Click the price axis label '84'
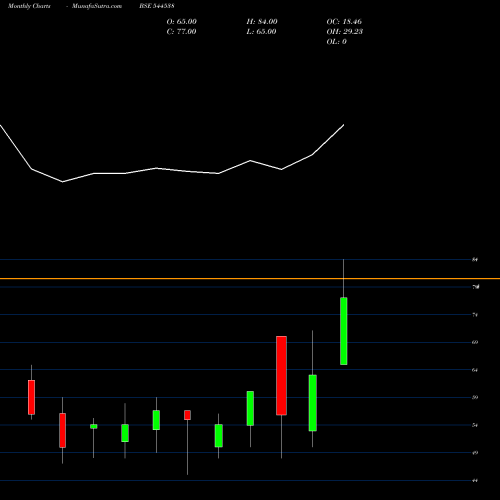The image size is (500, 500). coord(475,259)
